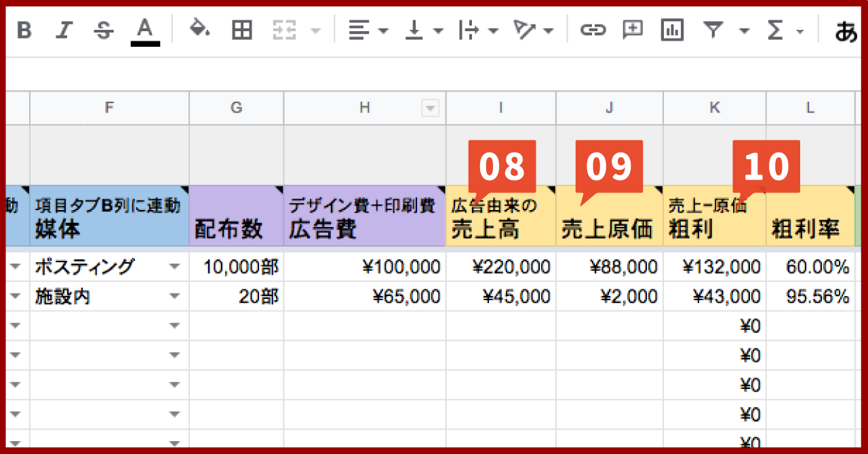
Task: Expand vertical align options
Action: point(423,30)
